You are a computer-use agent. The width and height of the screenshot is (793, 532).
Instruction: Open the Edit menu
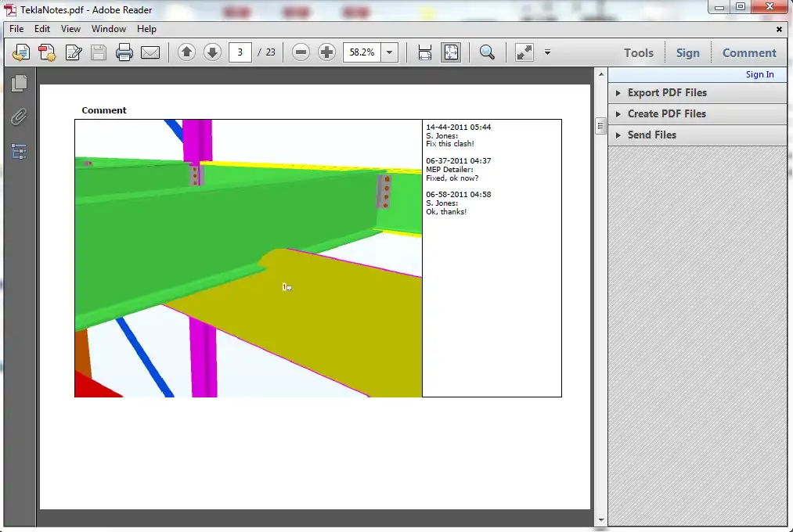42,29
